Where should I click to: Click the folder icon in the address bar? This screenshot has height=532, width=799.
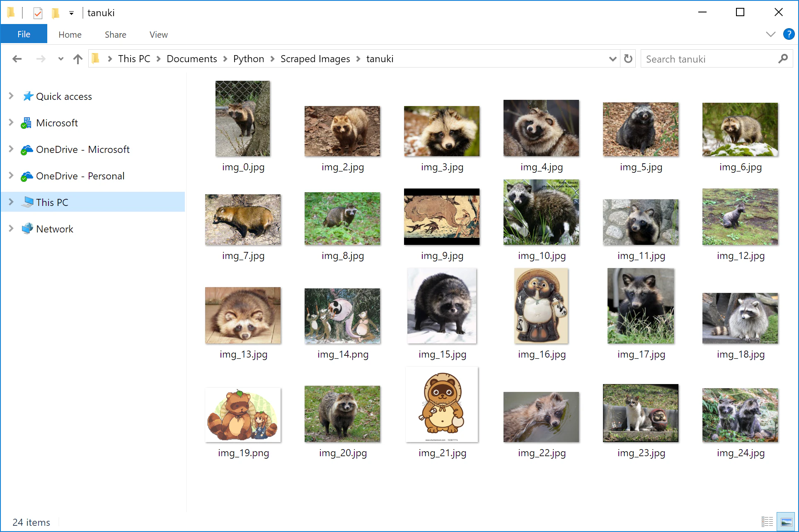click(96, 58)
